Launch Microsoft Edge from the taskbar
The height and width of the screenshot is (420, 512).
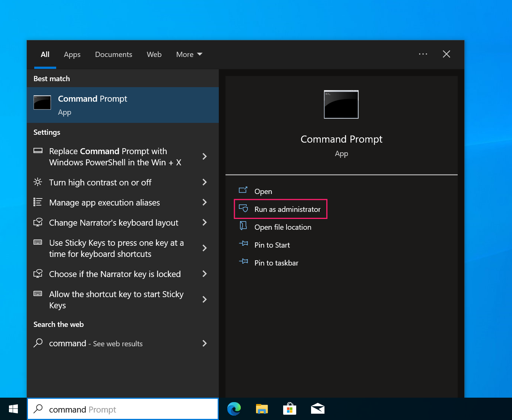234,409
